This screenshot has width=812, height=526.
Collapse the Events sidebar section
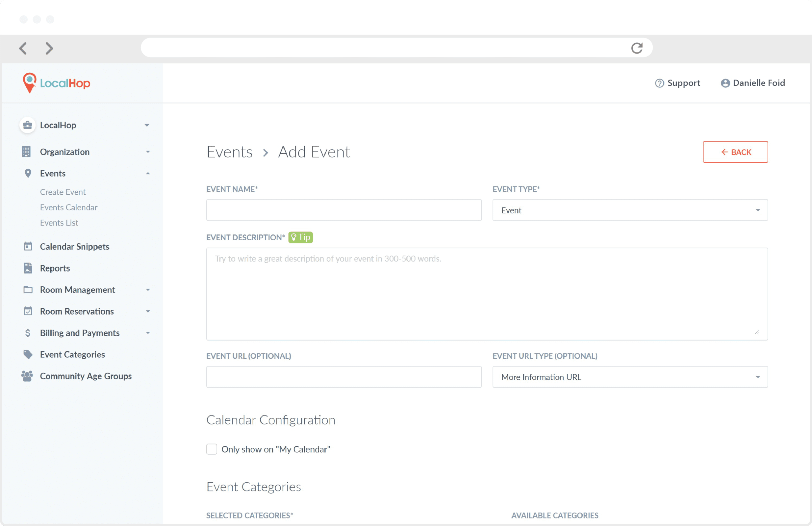pos(148,174)
